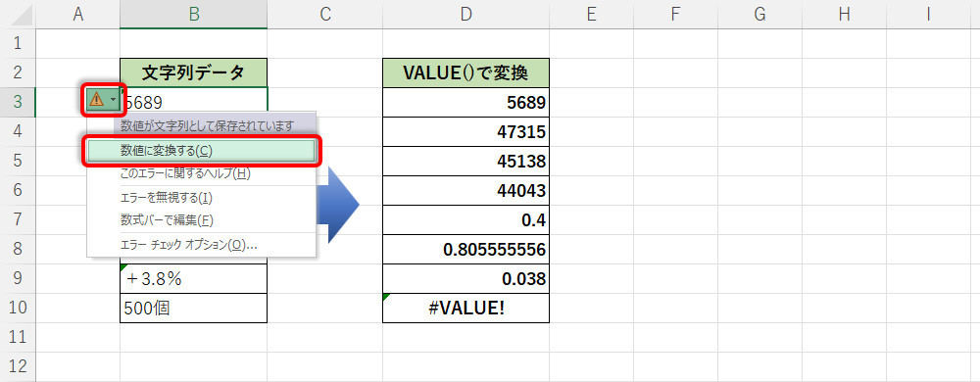Choose 数値に変換する(C) from the menu
The width and height of the screenshot is (980, 382).
point(201,151)
